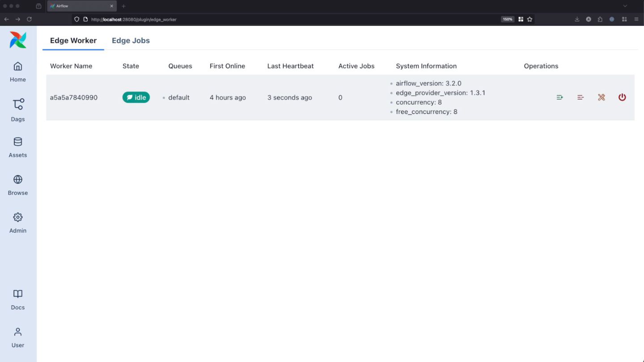Click the airflow_version: 3.2.0 entry
Viewport: 644px width, 362px height.
point(428,83)
